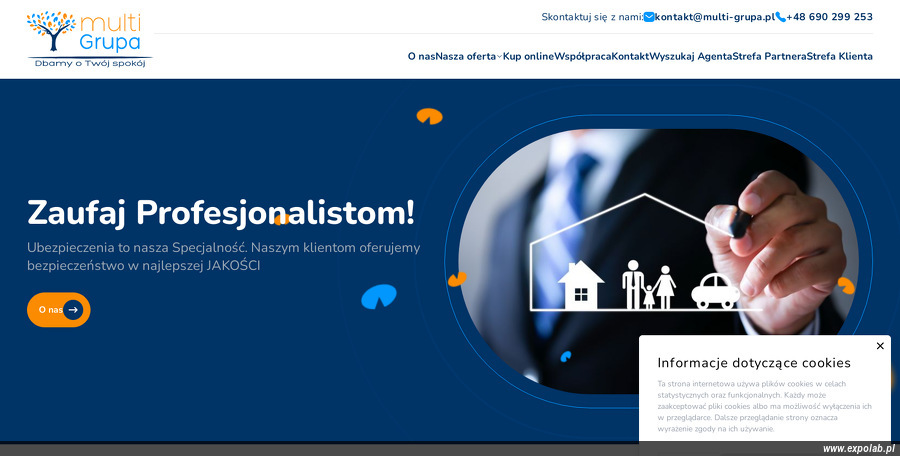900x456 pixels.
Task: Click the Dbamy o Twój spokój tagline
Action: click(90, 63)
